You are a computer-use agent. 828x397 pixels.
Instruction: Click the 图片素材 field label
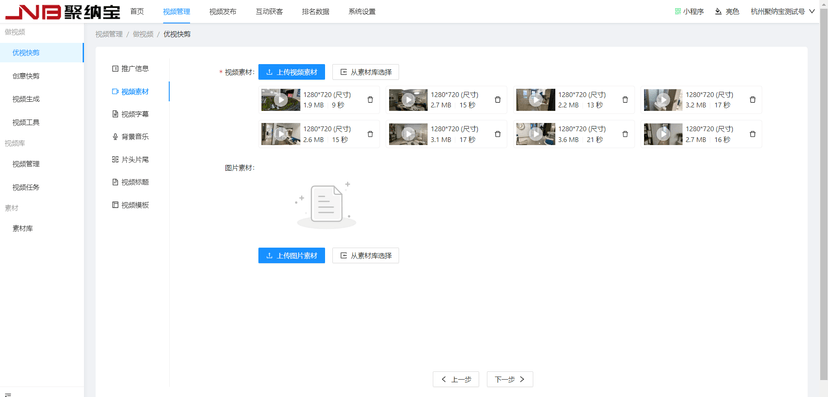pyautogui.click(x=240, y=168)
